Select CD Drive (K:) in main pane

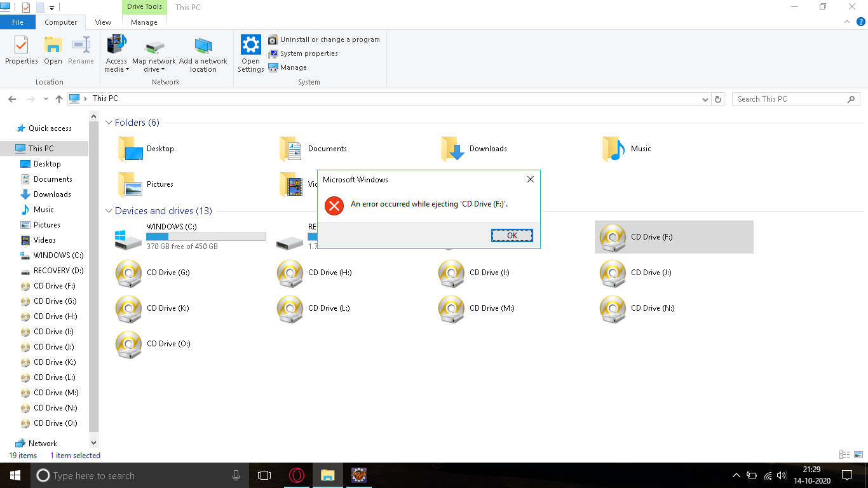[153, 308]
